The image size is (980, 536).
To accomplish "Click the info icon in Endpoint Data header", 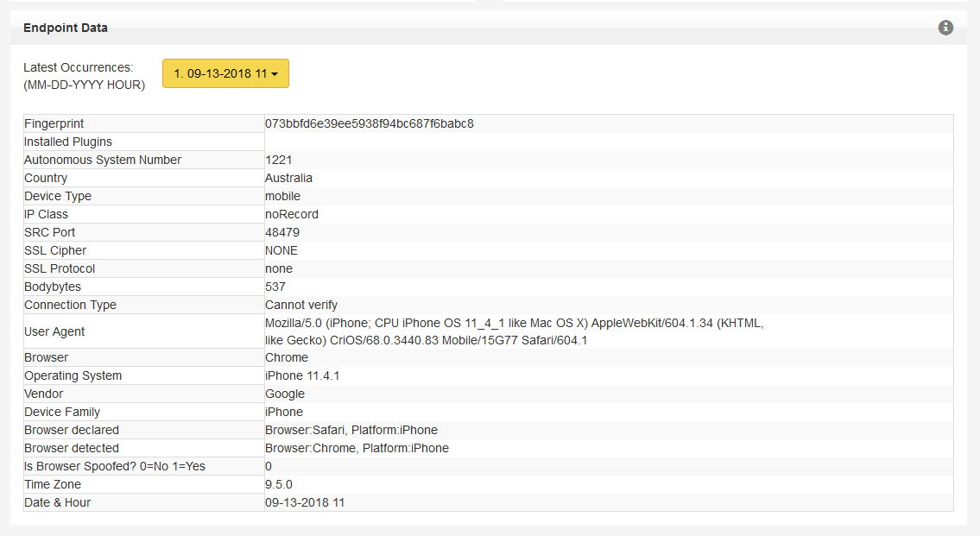I will click(945, 28).
